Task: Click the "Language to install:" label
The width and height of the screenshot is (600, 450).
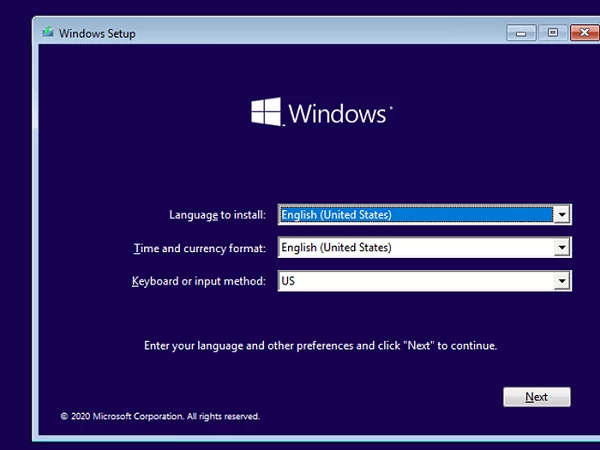Action: (217, 215)
